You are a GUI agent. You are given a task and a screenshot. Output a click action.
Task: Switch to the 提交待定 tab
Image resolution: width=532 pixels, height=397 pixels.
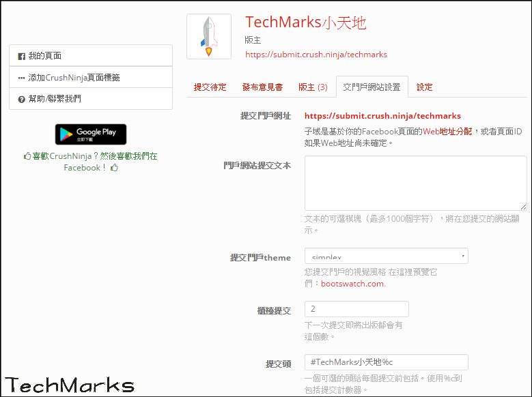point(210,87)
